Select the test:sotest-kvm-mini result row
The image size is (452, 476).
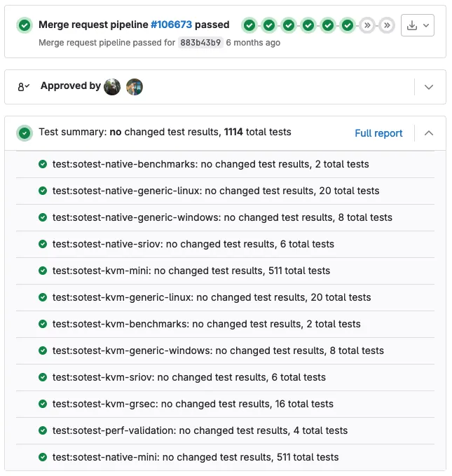click(225, 271)
